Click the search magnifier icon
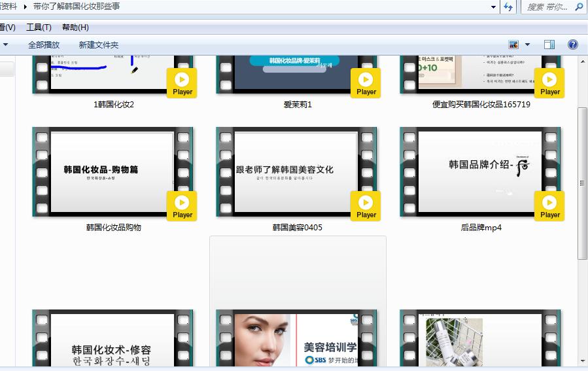 pos(579,7)
